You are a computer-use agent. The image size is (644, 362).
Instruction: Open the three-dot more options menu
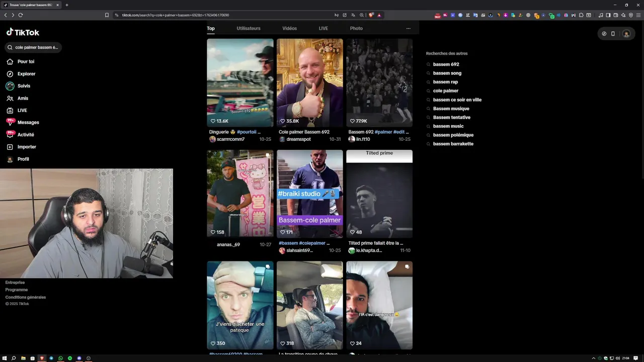click(x=408, y=28)
